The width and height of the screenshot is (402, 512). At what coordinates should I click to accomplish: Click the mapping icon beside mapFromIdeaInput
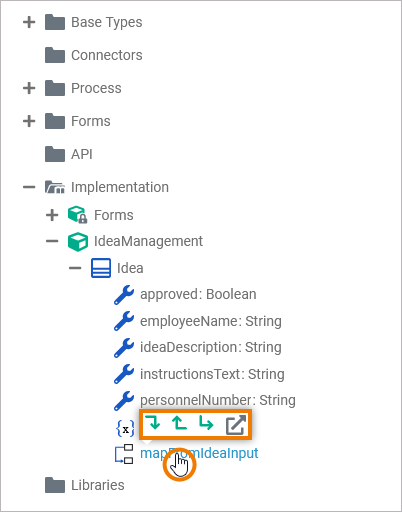point(124,454)
